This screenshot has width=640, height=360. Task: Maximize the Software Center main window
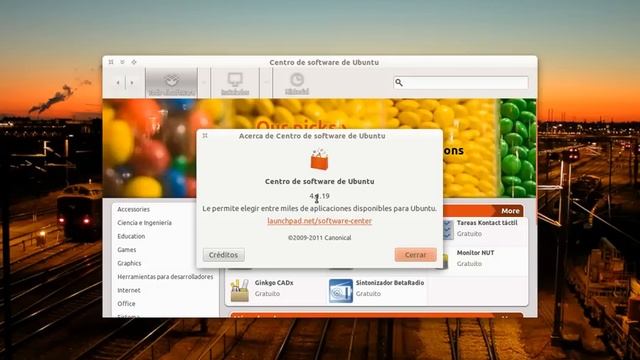tap(134, 62)
